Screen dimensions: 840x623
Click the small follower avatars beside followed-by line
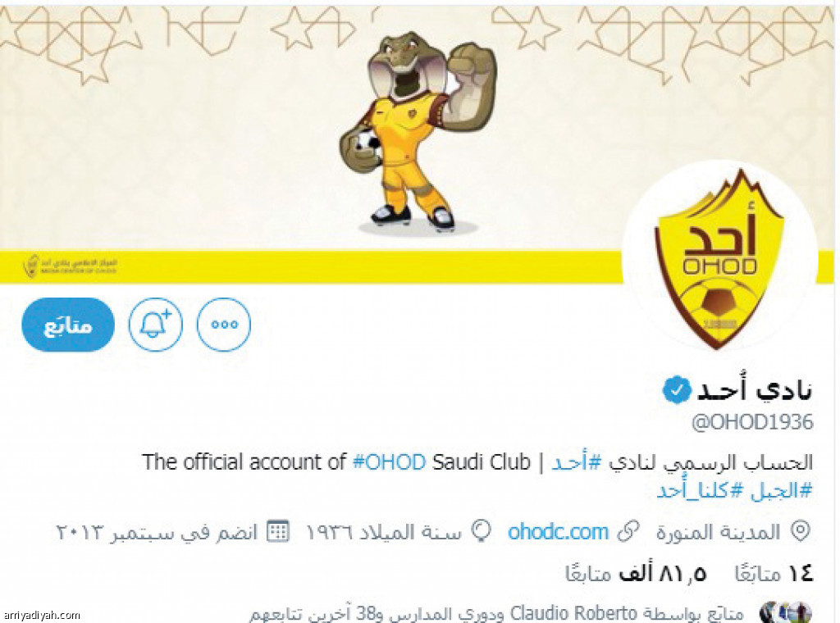[787, 613]
